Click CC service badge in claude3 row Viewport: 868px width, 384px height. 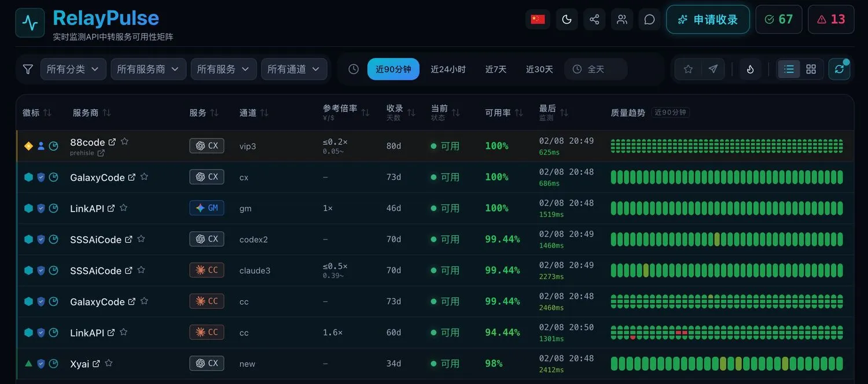(207, 270)
